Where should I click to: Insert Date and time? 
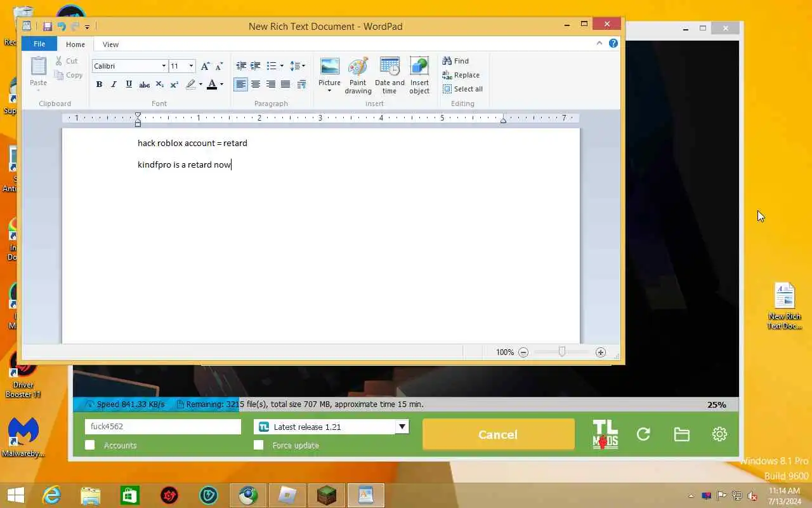pos(390,76)
